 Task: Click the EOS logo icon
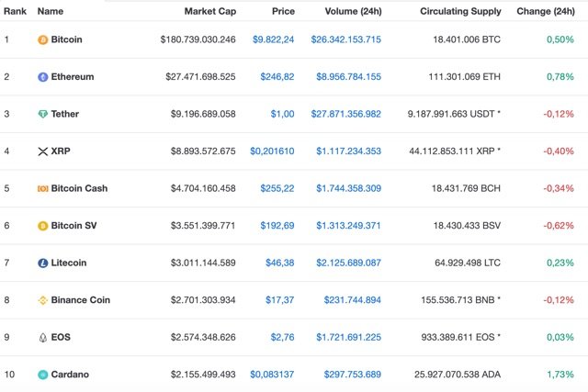[42, 337]
